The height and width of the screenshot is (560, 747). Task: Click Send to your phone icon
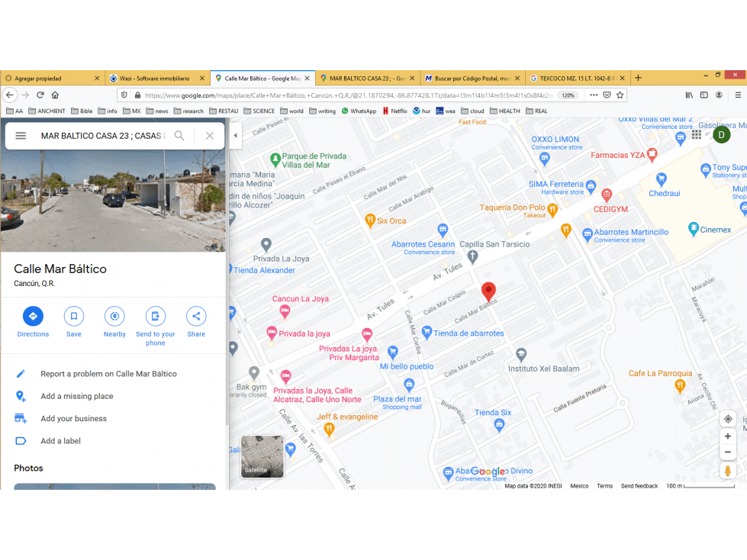pos(156,316)
